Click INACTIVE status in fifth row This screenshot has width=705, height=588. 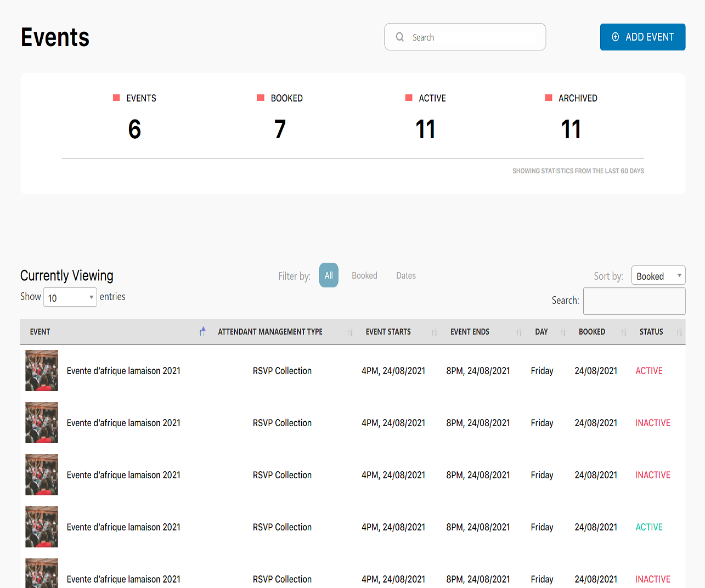pos(653,579)
